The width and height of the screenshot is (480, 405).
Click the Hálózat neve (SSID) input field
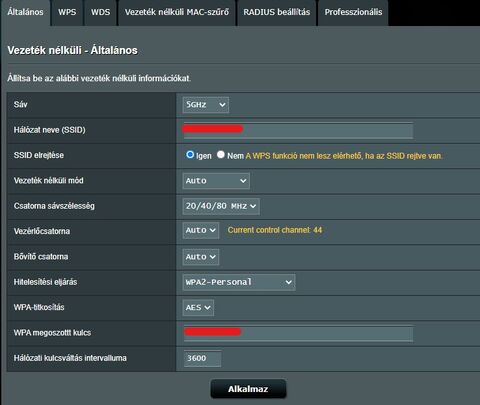coord(298,130)
